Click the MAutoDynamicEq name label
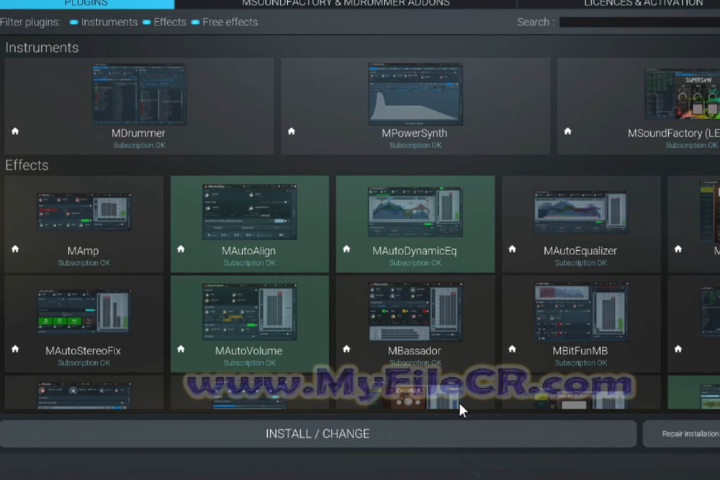The height and width of the screenshot is (480, 720). click(415, 251)
